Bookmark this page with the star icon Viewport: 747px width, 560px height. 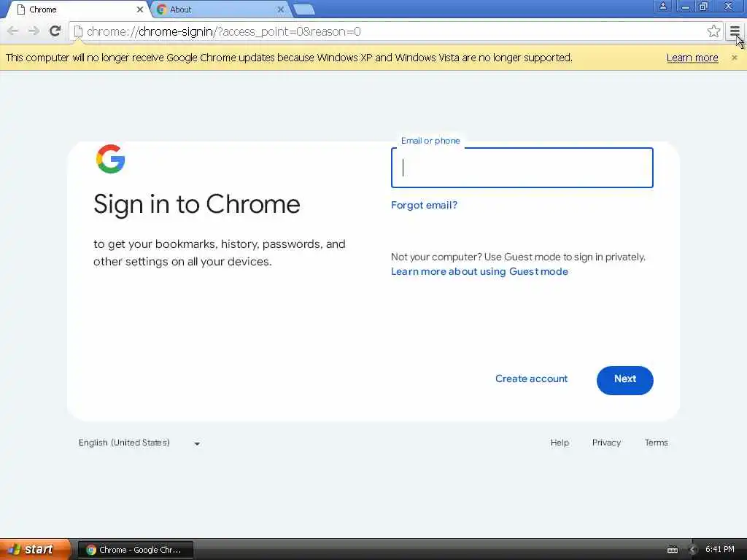coord(713,31)
